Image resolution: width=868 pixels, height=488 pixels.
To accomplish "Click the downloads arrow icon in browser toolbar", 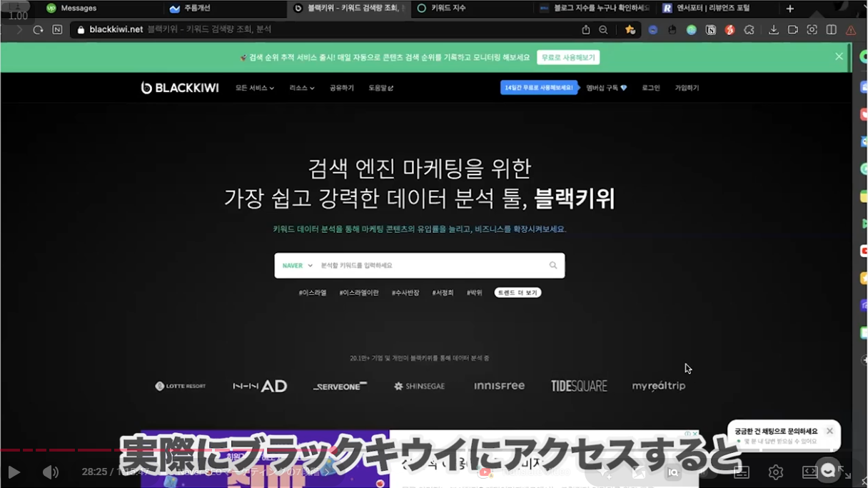I will click(773, 30).
